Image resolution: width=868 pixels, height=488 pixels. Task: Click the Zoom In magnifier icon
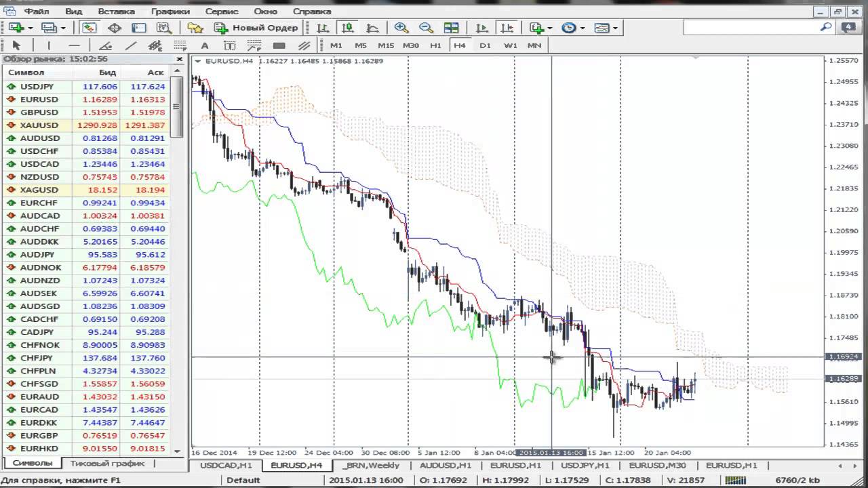401,28
